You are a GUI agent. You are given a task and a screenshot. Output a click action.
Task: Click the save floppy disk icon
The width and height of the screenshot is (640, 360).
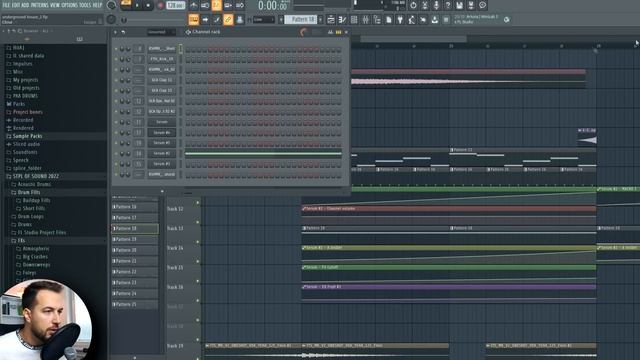(x=460, y=5)
